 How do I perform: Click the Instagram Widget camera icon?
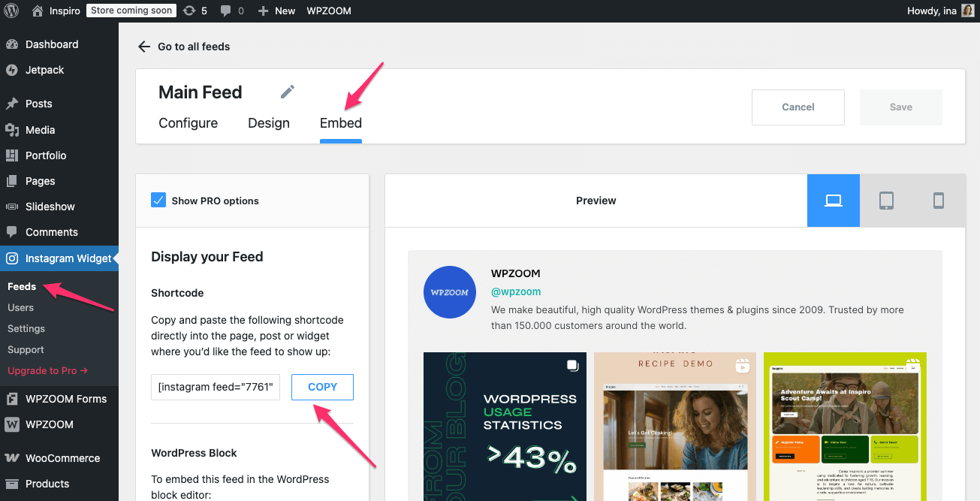(x=12, y=258)
